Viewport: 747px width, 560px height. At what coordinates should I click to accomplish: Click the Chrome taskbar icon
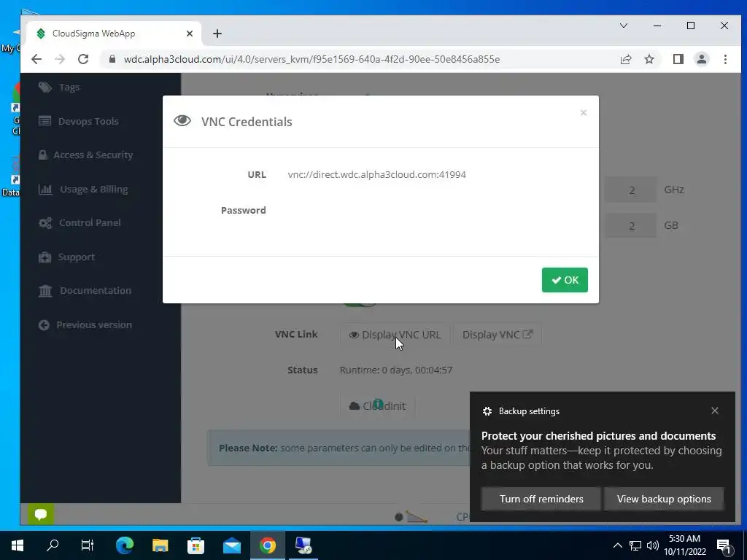click(267, 545)
